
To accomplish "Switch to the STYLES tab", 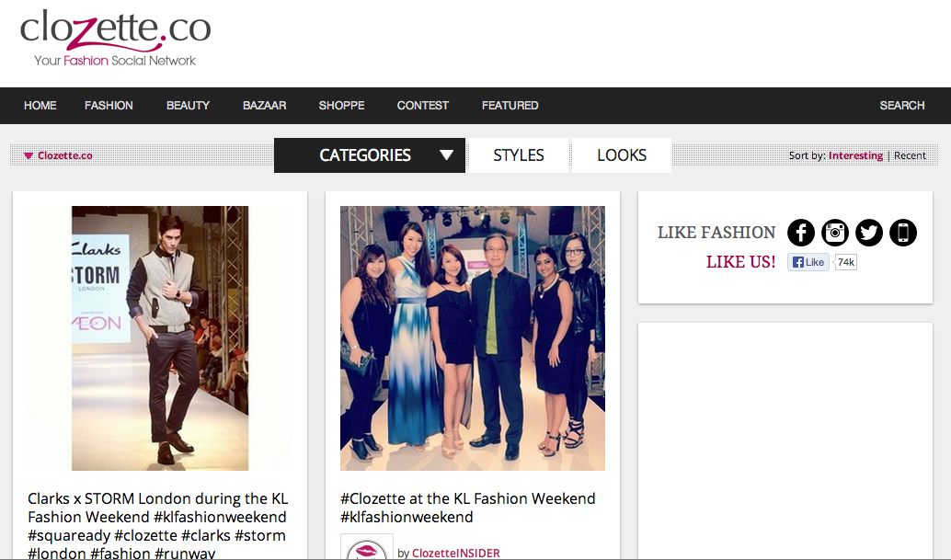I will pyautogui.click(x=519, y=155).
